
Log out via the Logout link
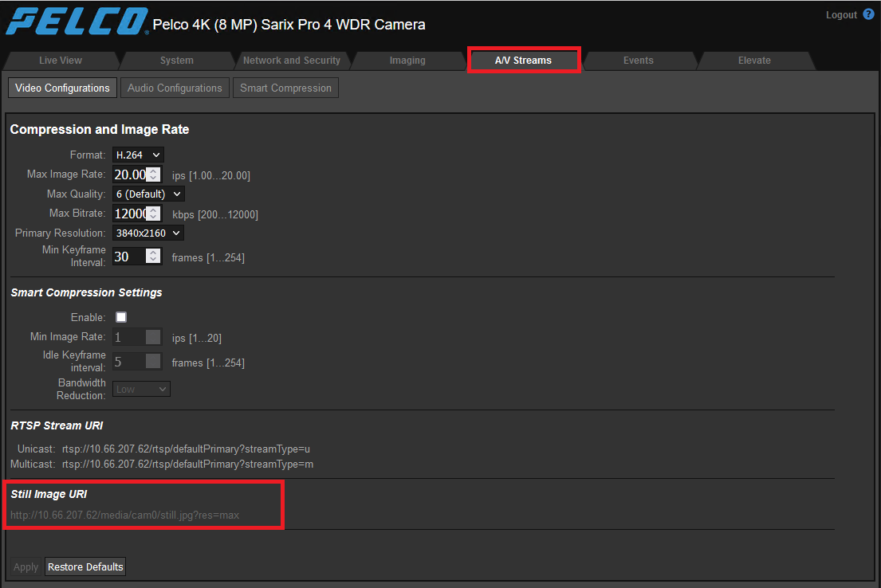click(841, 15)
